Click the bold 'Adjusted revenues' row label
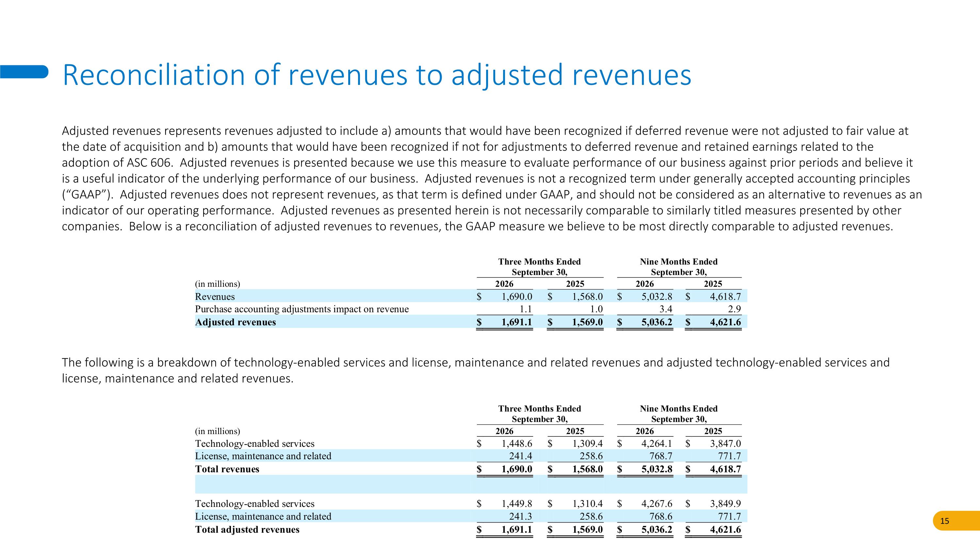Viewport: 980px width, 551px height. point(236,322)
